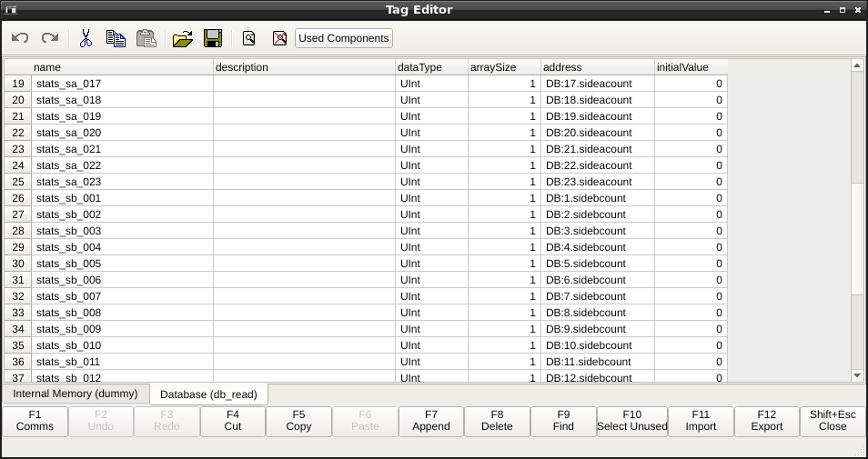Click the undo arrow icon in toolbar

20,38
